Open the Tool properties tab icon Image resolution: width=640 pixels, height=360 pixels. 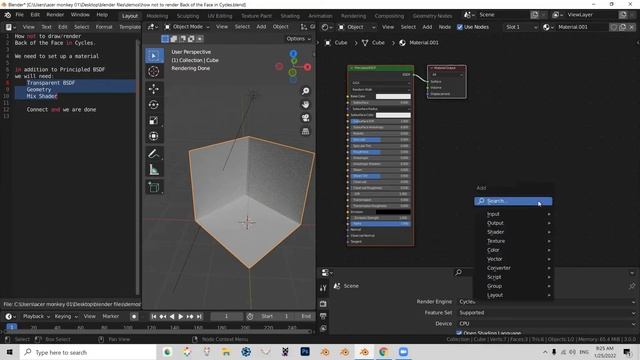click(323, 288)
